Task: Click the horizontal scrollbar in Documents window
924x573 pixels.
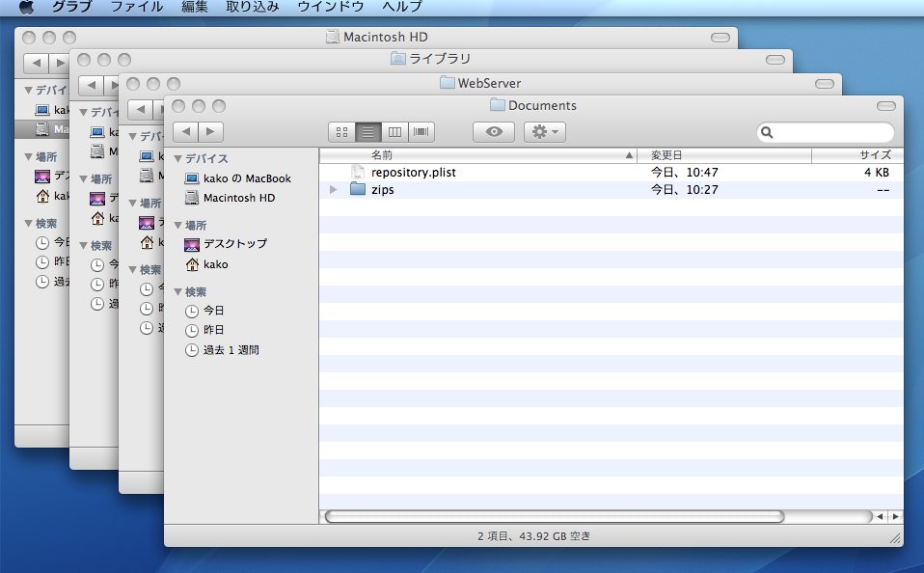Action: click(x=555, y=517)
